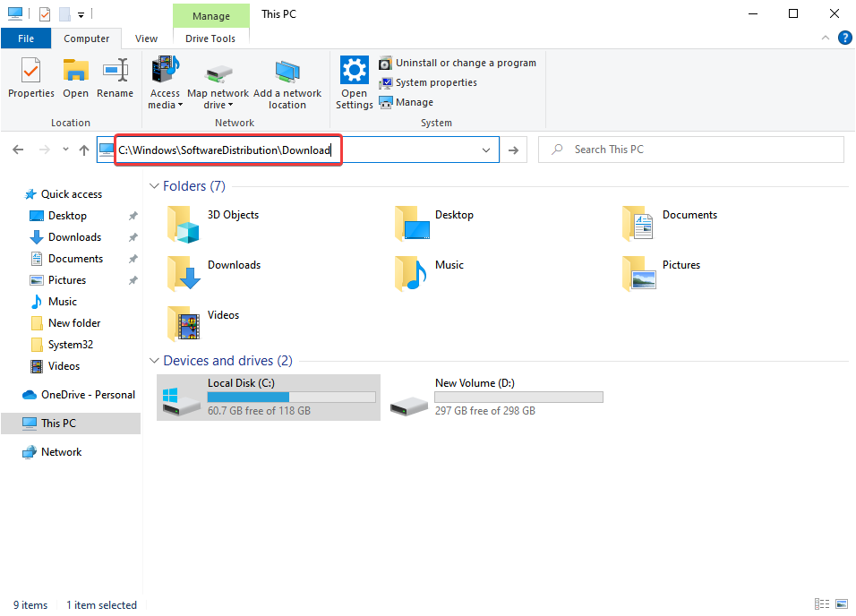The width and height of the screenshot is (856, 616).
Task: Switch to Large icons view in status bar
Action: (842, 604)
